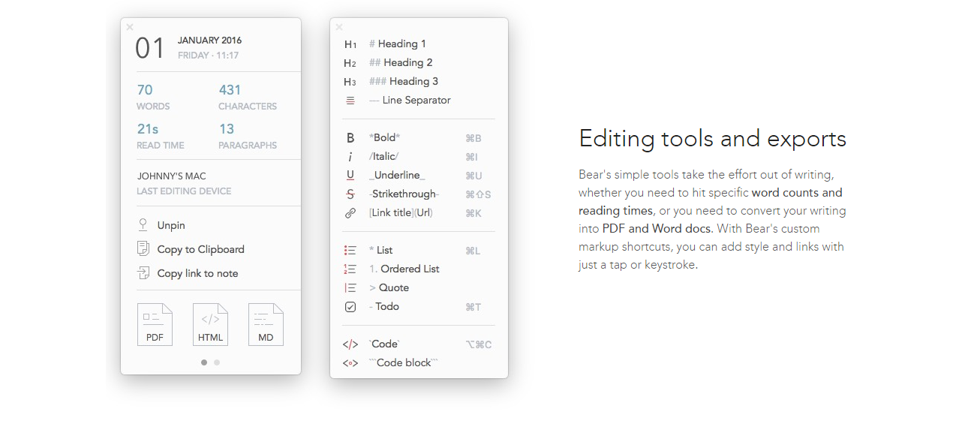Viewport: 980px width, 427px height.
Task: Choose the Heading 2 menu entry
Action: pyautogui.click(x=401, y=63)
